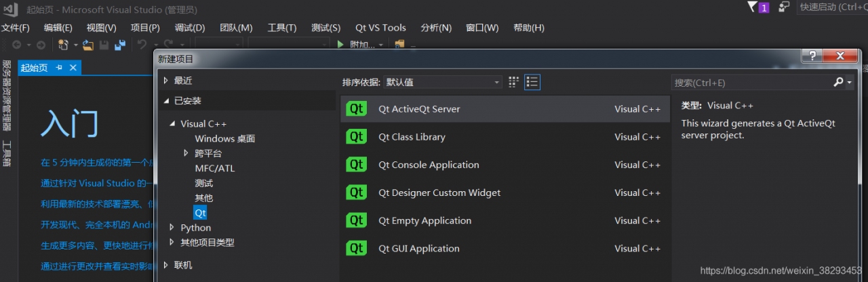Click the search magnifier icon in dialog
Screen dimensions: 868x282
pos(839,82)
